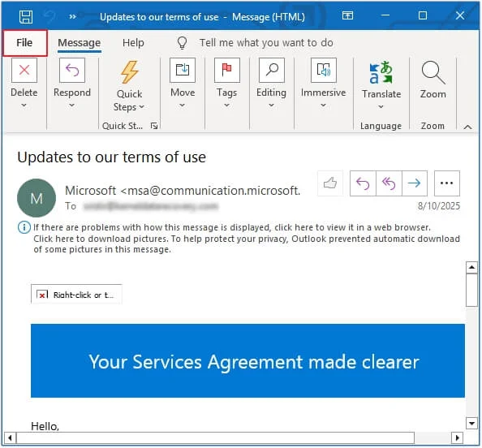This screenshot has width=482, height=448.
Task: Click the blurred recipient address
Action: coord(151,206)
